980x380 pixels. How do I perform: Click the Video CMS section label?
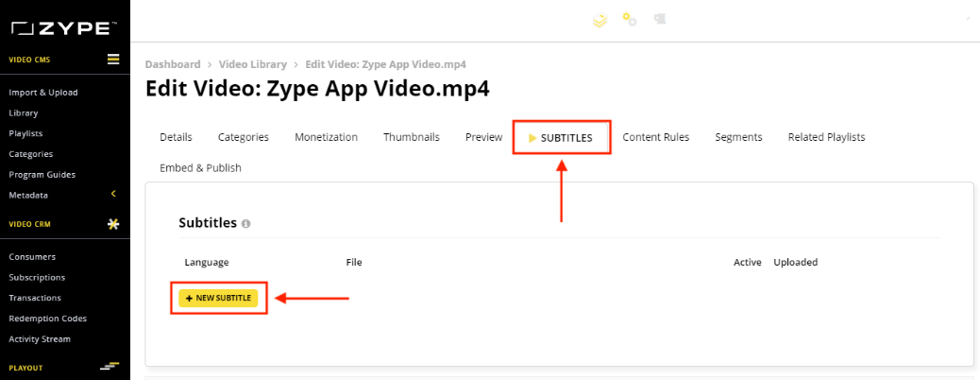coord(29,60)
